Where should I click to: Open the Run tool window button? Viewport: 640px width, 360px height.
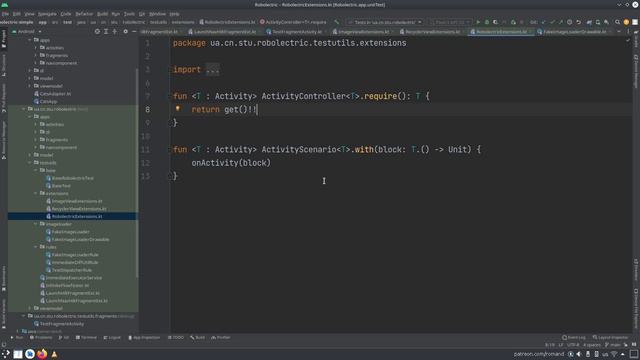(17, 338)
